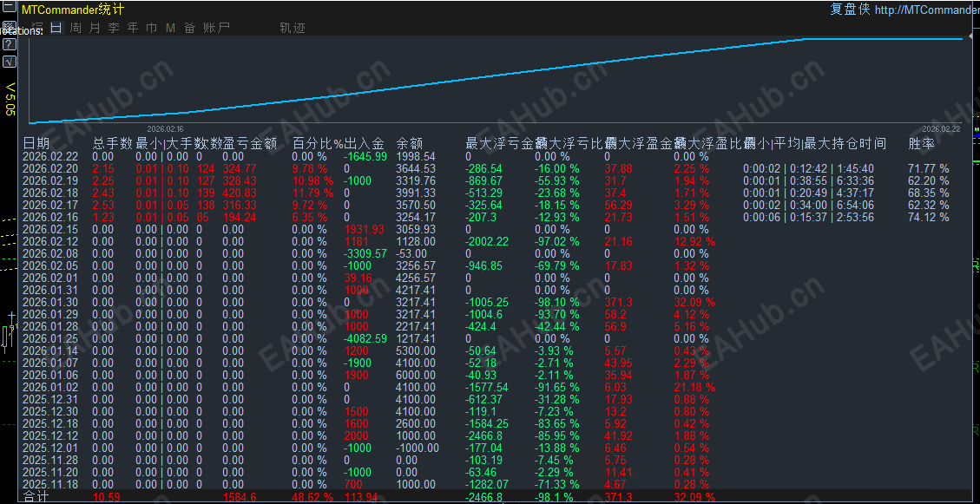980x504 pixels.
Task: Select the 2026.02.20 date row
Action: point(50,168)
